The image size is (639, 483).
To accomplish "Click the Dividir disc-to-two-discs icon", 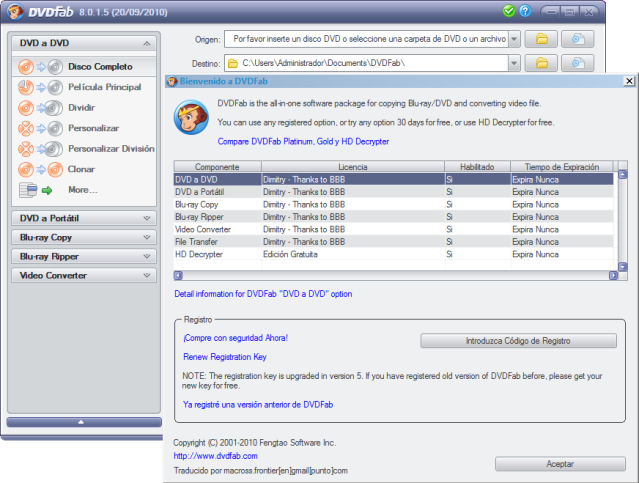I will click(x=40, y=108).
